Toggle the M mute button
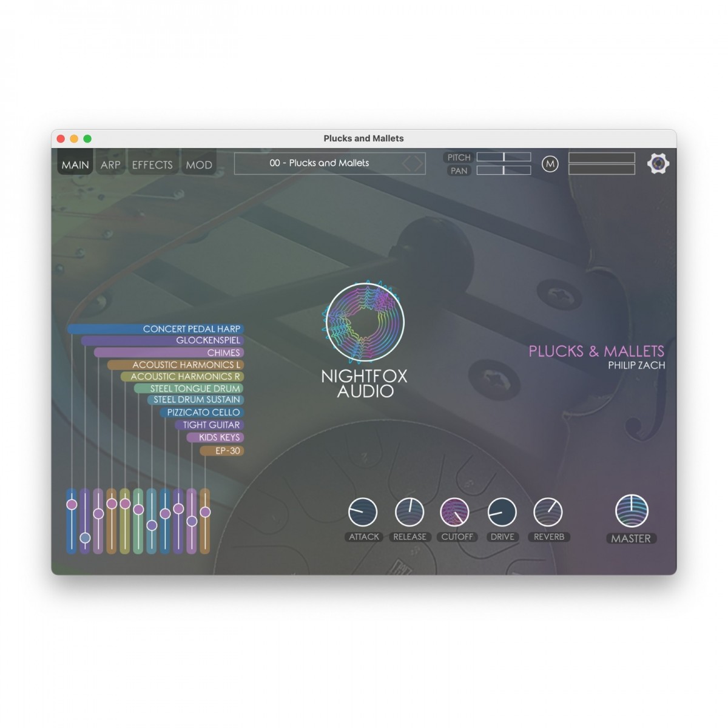728x728 pixels. coord(550,164)
